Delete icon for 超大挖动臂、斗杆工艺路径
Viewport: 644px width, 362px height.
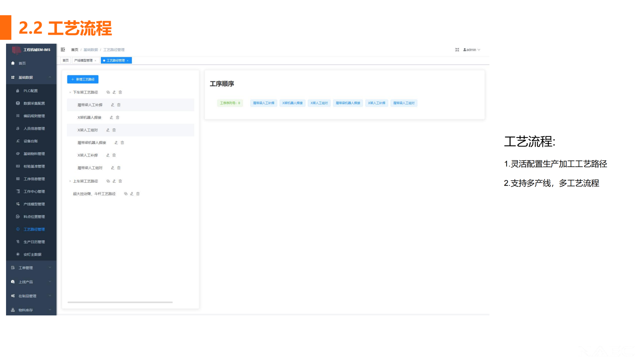click(x=138, y=194)
